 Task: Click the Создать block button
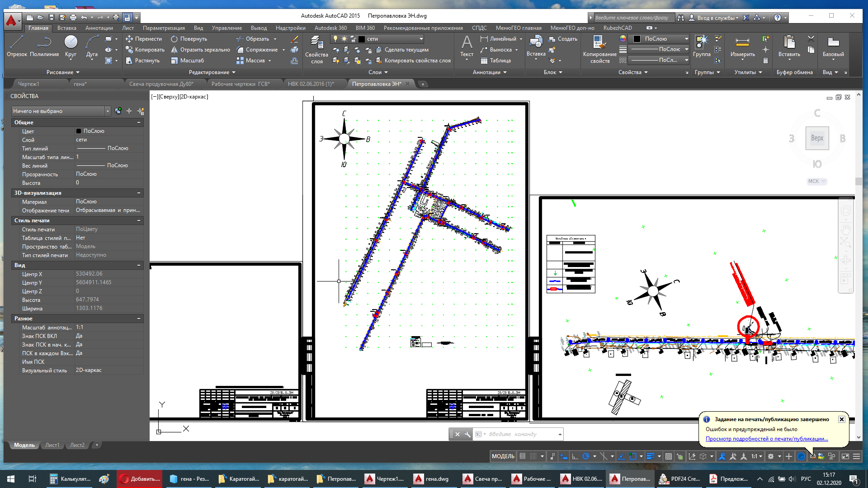(563, 39)
